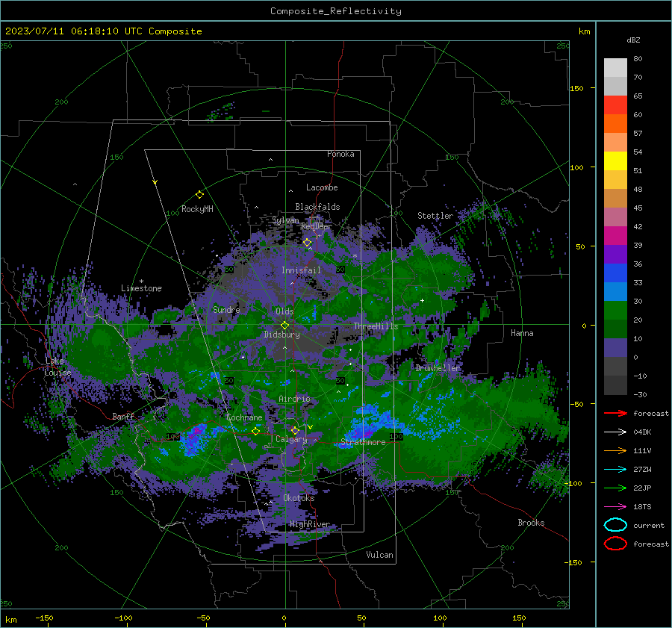The height and width of the screenshot is (628, 672).
Task: Select the 42 dBZ magenta color swatch
Action: pos(615,235)
